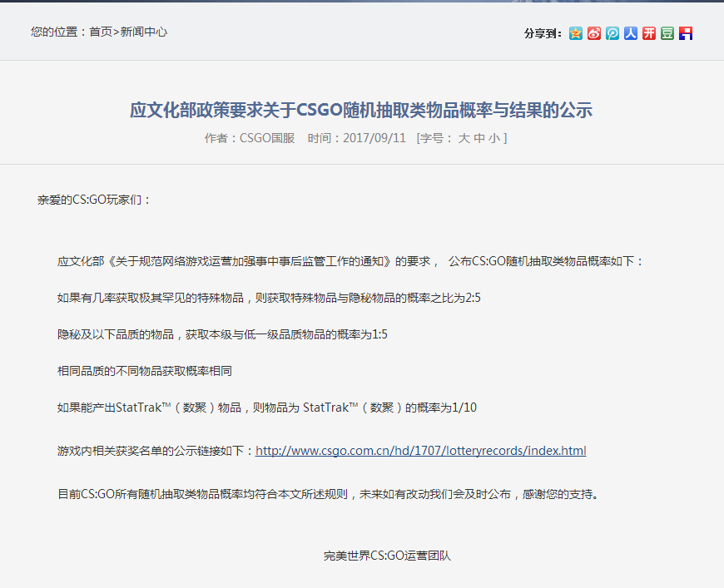
Task: Share to Sina Weibo
Action: 593,33
